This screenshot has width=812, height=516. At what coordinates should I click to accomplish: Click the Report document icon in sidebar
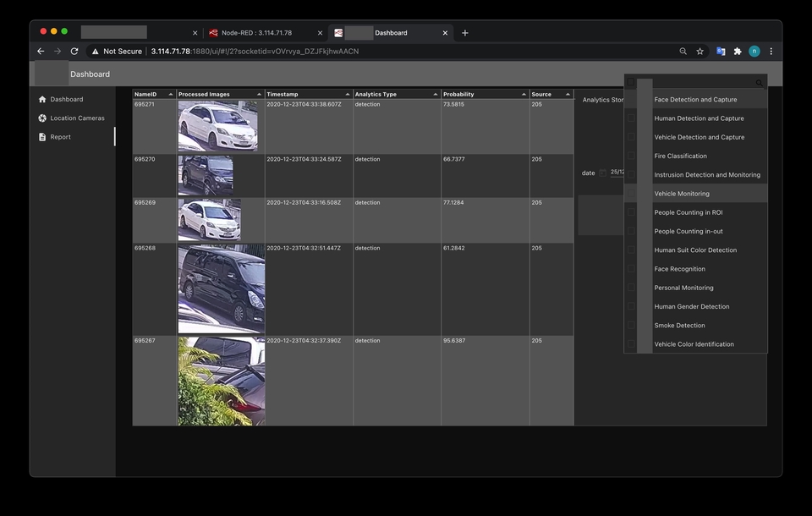[42, 137]
